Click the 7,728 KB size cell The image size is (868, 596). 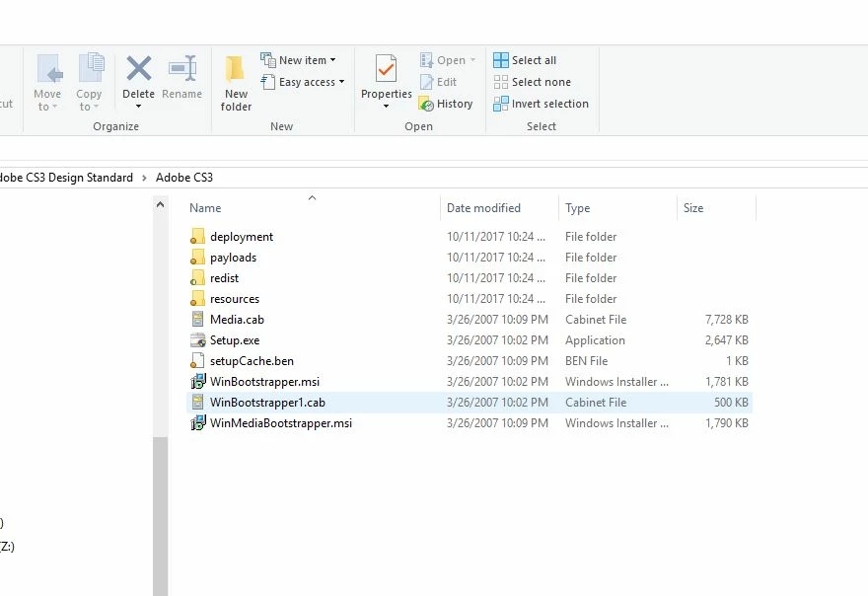tap(726, 320)
